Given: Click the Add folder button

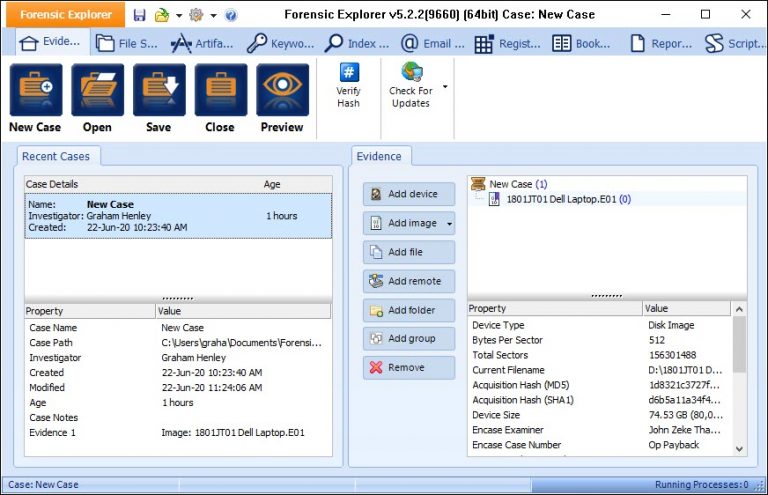Looking at the screenshot, I should tap(408, 310).
